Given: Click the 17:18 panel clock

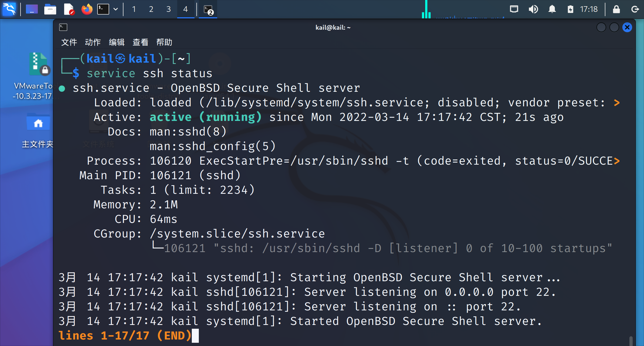Looking at the screenshot, I should click(589, 9).
